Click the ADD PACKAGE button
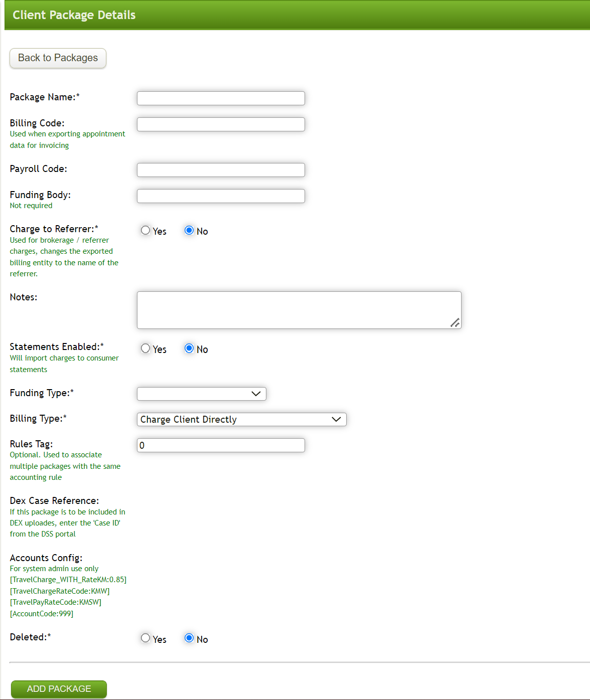590x700 pixels. [58, 689]
